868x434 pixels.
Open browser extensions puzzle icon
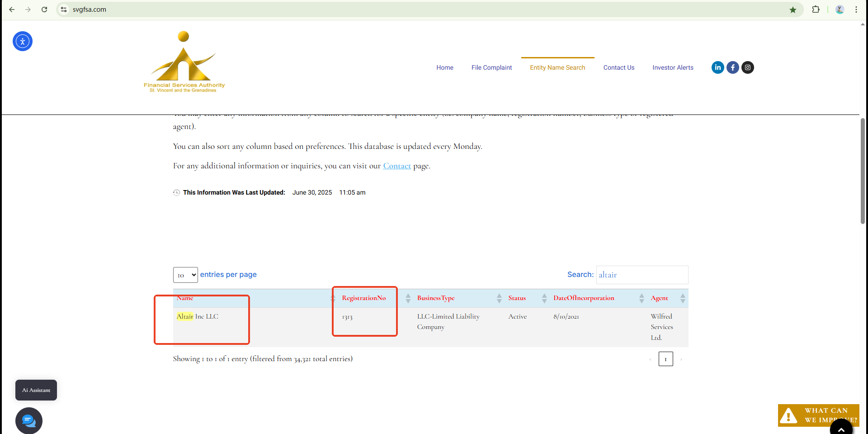[816, 10]
